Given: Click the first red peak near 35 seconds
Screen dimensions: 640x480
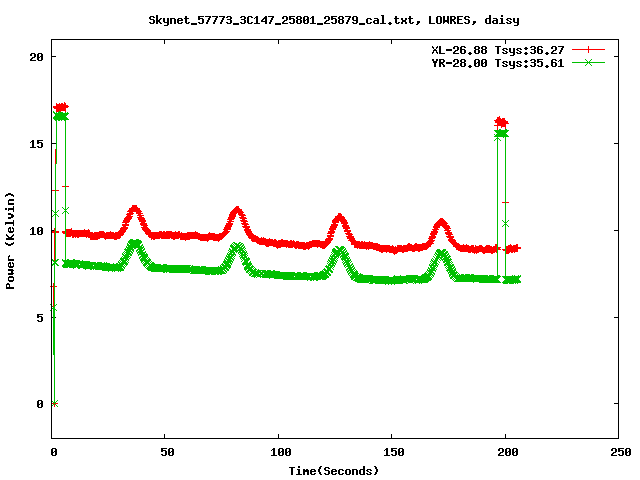Looking at the screenshot, I should [x=134, y=219].
